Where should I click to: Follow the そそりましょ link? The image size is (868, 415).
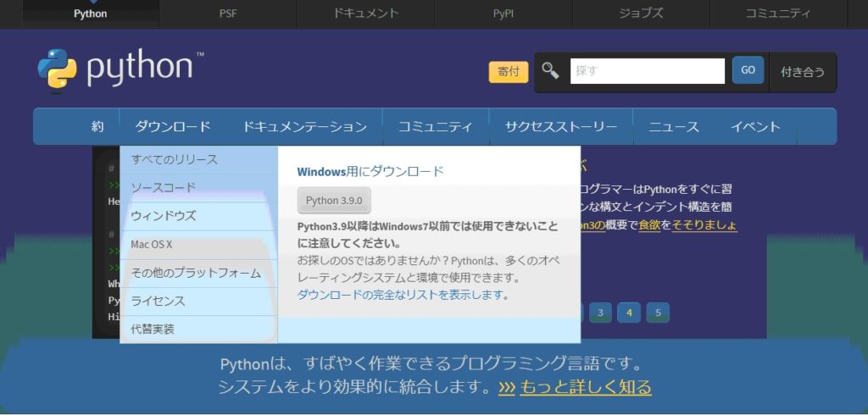click(x=704, y=226)
